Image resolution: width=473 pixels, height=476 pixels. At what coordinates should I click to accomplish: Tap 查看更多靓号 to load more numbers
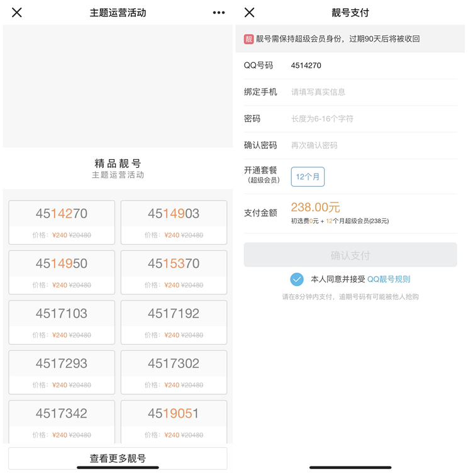click(118, 458)
